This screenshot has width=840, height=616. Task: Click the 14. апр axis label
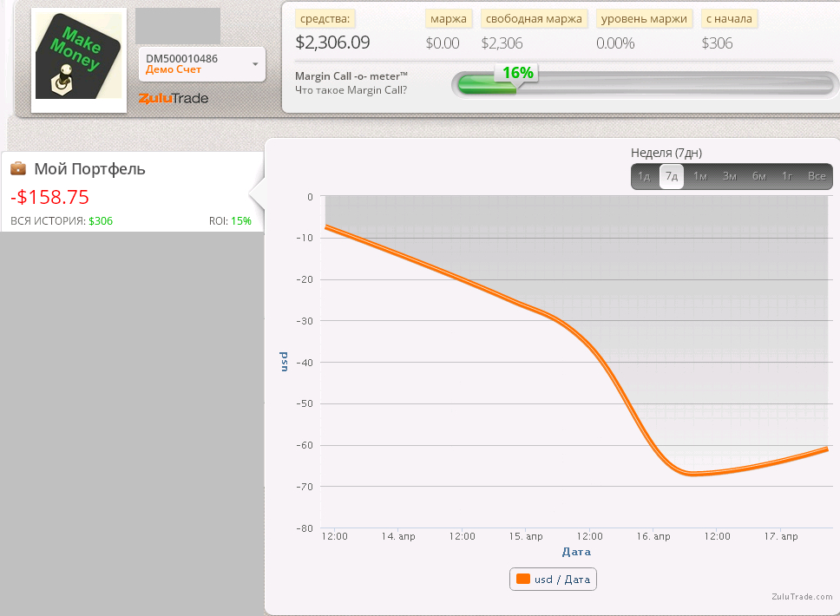pyautogui.click(x=398, y=536)
